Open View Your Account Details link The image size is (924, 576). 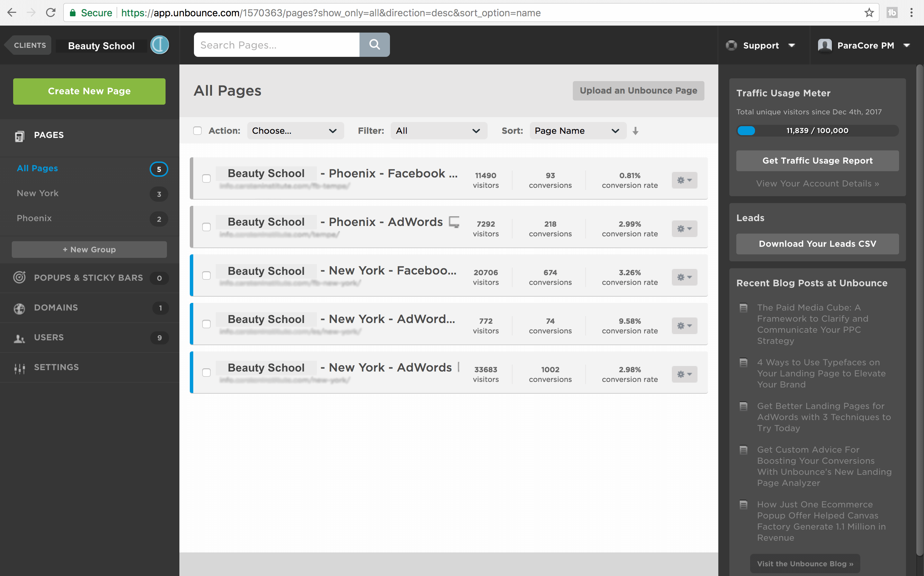click(817, 184)
